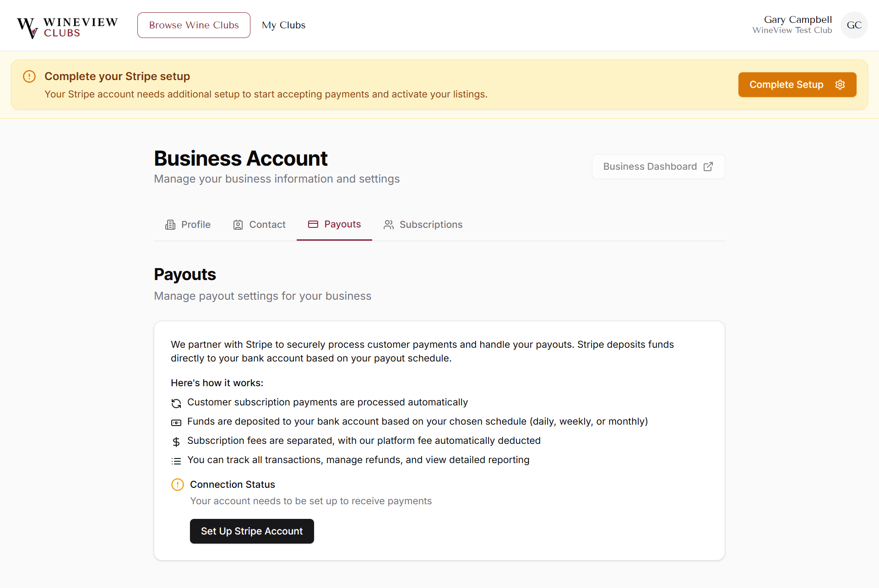Click the refresh icon beside subscription payments
The width and height of the screenshot is (879, 588).
176,403
